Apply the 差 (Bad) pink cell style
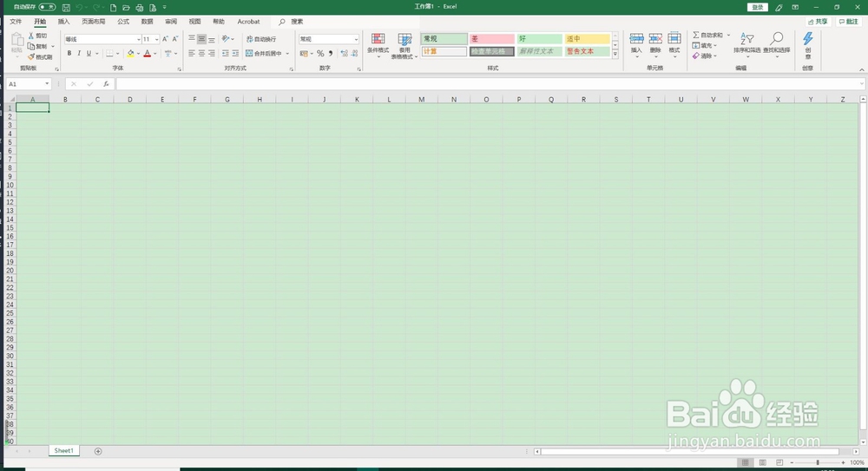Screen dimensions: 868x471 [491, 39]
